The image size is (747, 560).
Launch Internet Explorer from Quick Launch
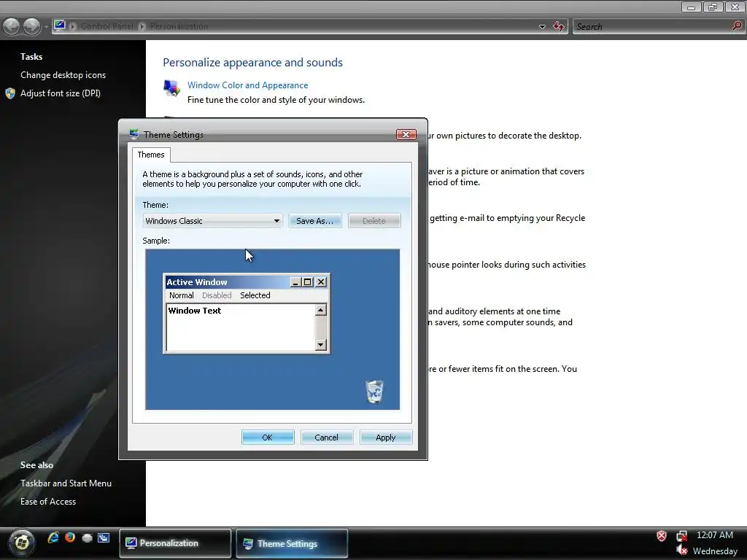coord(53,537)
